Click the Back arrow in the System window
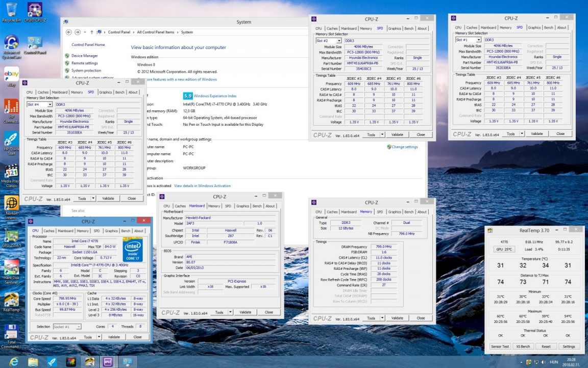Viewport: 588px width, 368px height. (68, 32)
